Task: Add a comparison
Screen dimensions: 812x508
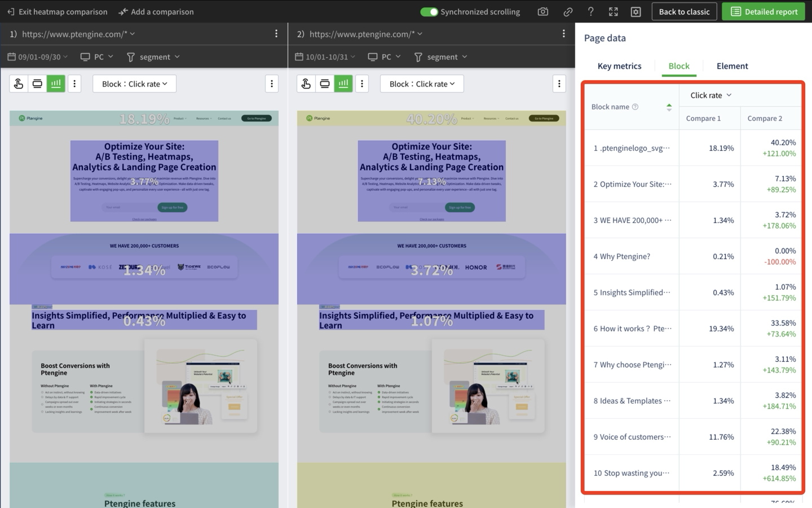Action: click(x=156, y=11)
